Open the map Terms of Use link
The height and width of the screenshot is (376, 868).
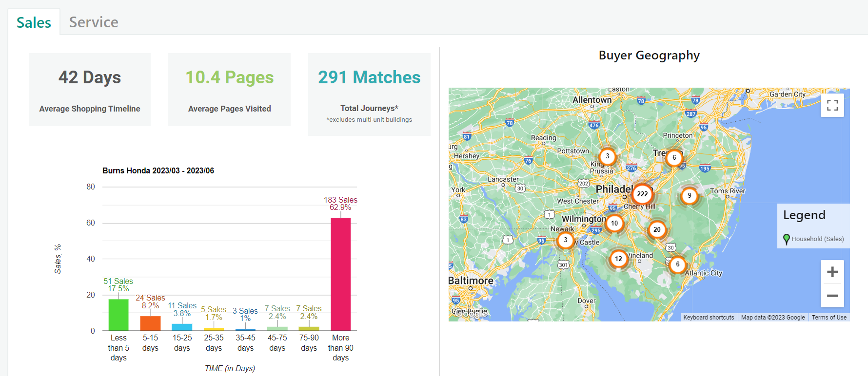829,318
